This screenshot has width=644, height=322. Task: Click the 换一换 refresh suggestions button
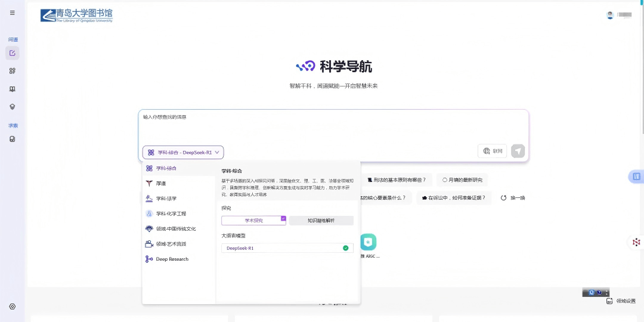(x=513, y=198)
